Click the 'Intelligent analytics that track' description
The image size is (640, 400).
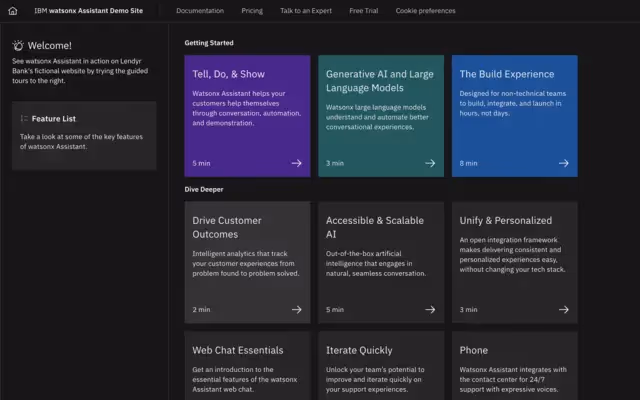[246, 264]
